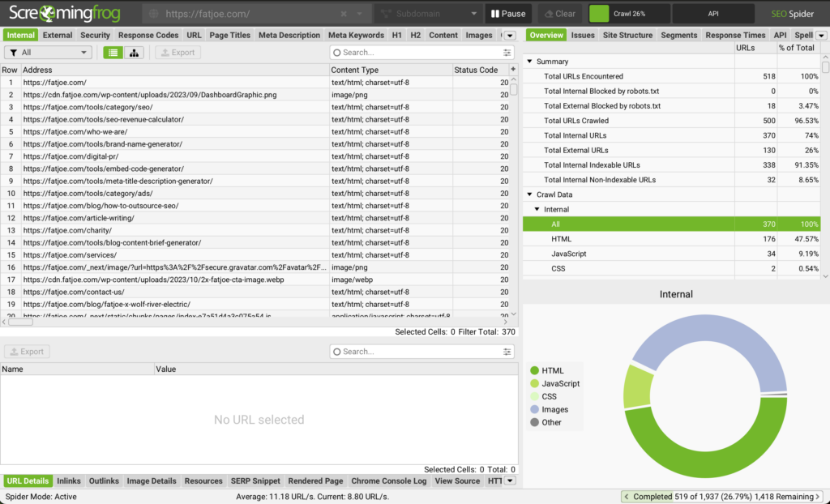
Task: Click the HTML legend color dot
Action: [535, 370]
